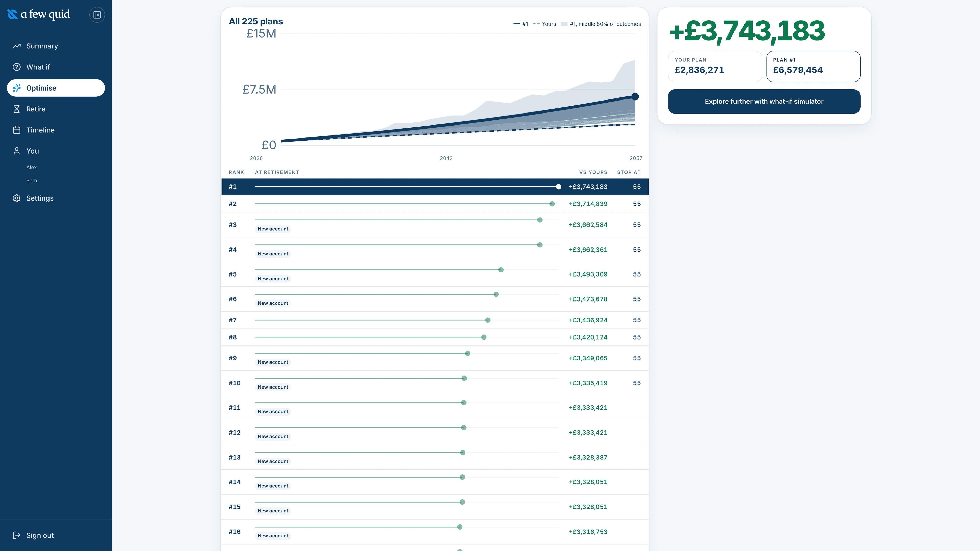Open the Summary page
The width and height of the screenshot is (980, 551).
click(56, 46)
